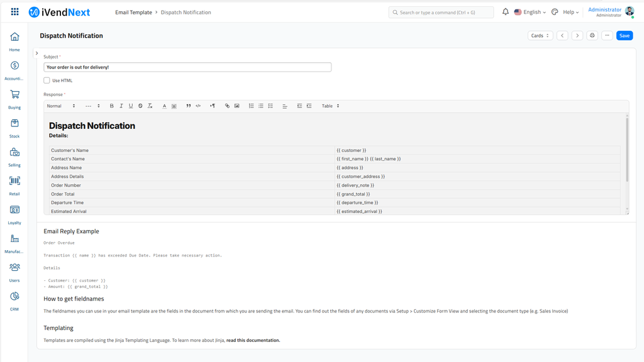This screenshot has height=362, width=644.
Task: Click the theme palette icon
Action: [555, 12]
